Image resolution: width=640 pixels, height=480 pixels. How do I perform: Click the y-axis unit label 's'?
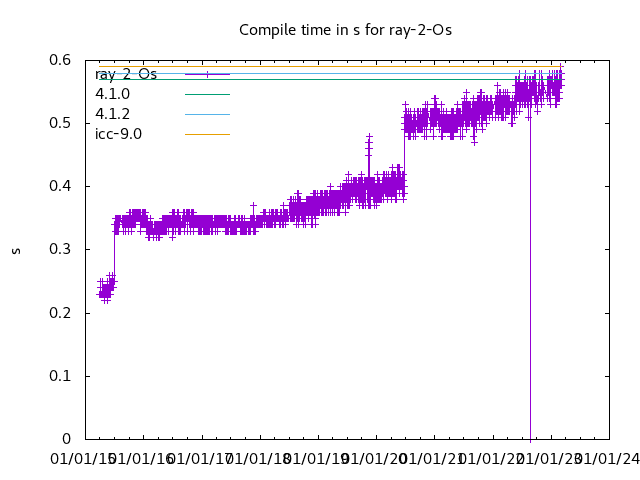(16, 250)
